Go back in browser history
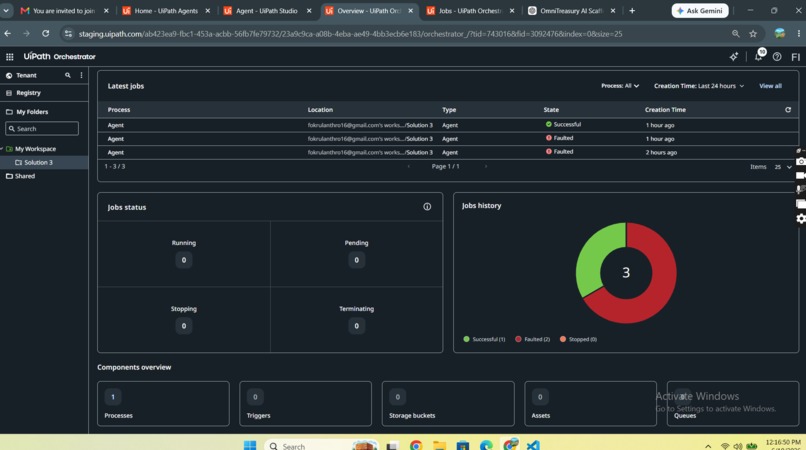This screenshot has height=450, width=806. click(x=7, y=33)
